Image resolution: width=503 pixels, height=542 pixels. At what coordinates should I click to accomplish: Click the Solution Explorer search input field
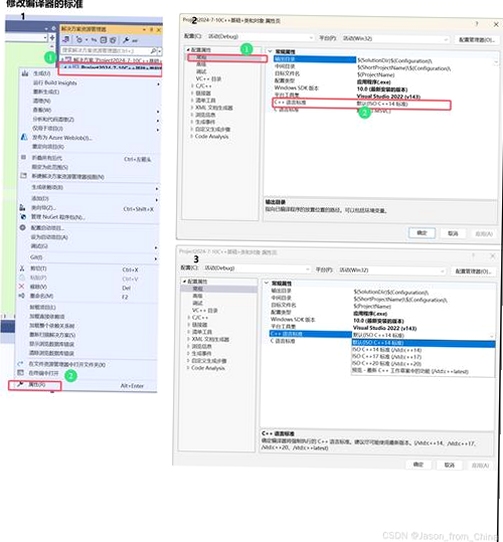pos(105,51)
